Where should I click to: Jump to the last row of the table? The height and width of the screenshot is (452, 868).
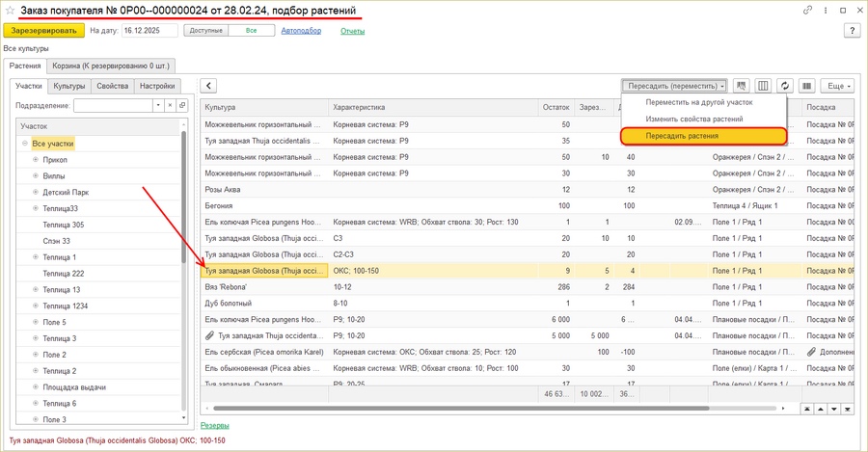[x=849, y=410]
